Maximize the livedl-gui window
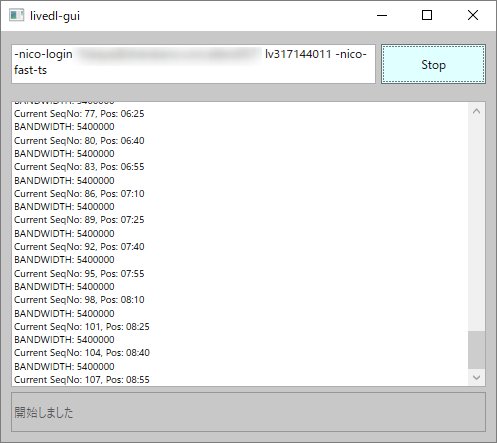The width and height of the screenshot is (497, 443). coord(427,15)
